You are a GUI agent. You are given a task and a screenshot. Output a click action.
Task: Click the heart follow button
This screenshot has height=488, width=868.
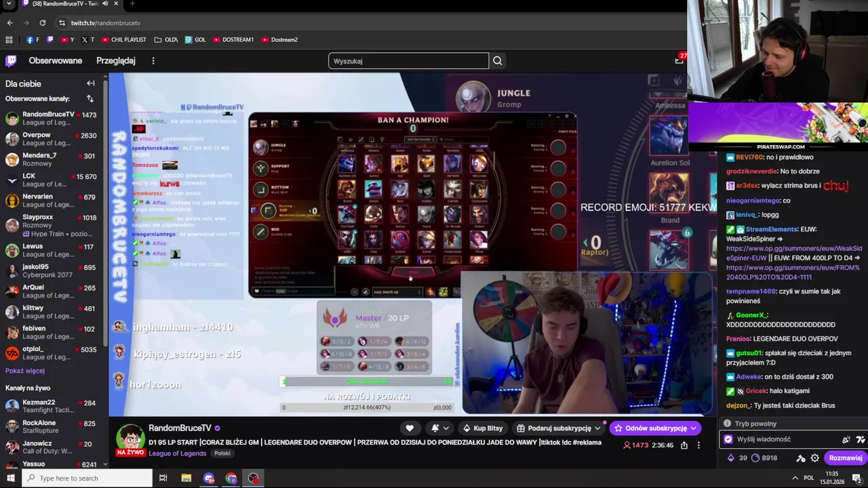coord(410,428)
